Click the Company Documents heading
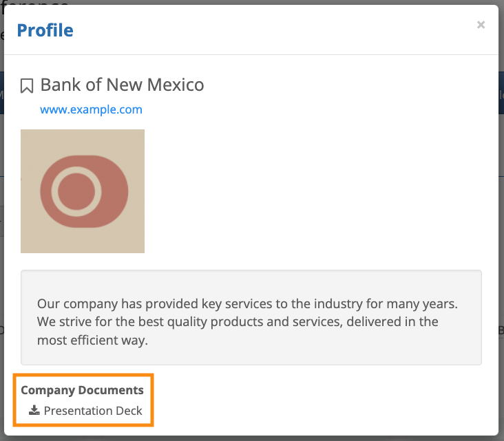 click(x=82, y=390)
